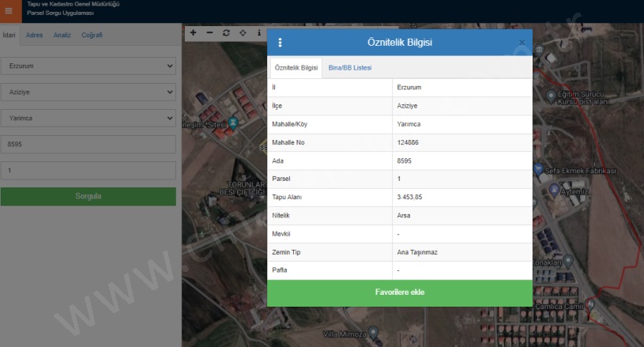This screenshot has height=347, width=644.
Task: Open the three-dot menu in Öznitelik Bilgisi
Action: 280,43
